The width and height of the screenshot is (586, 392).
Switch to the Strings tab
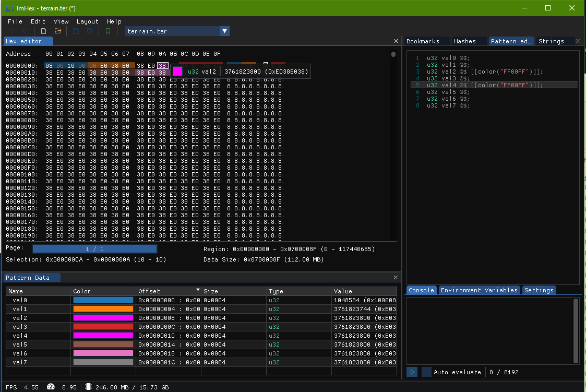click(551, 41)
